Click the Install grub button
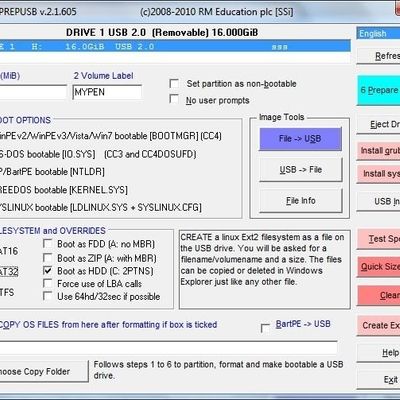The image size is (400, 400). click(379, 151)
